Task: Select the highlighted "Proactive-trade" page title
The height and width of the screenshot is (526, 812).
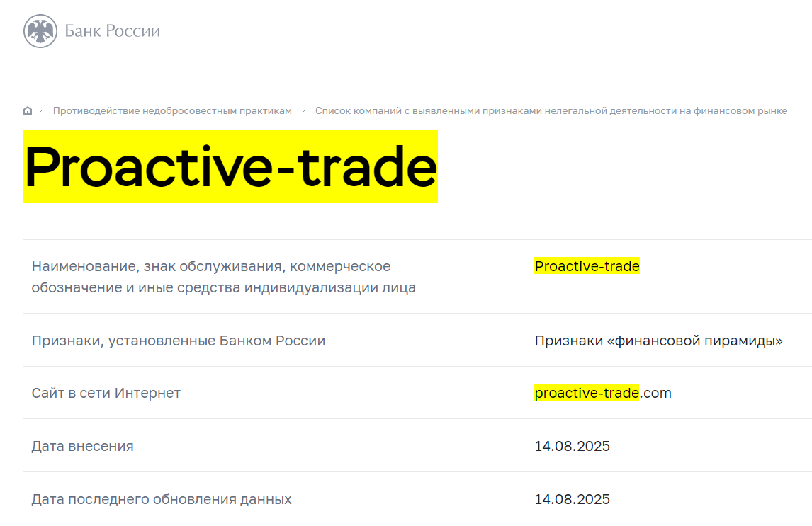Action: 230,166
